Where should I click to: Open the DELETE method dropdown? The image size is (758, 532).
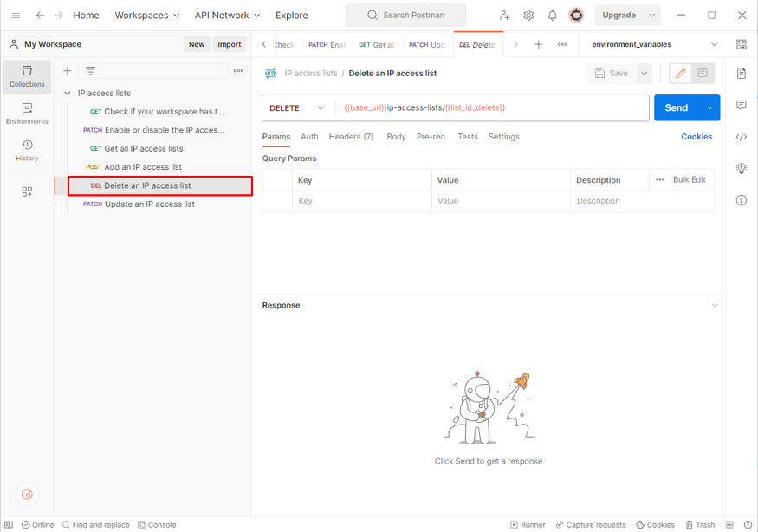coord(297,108)
